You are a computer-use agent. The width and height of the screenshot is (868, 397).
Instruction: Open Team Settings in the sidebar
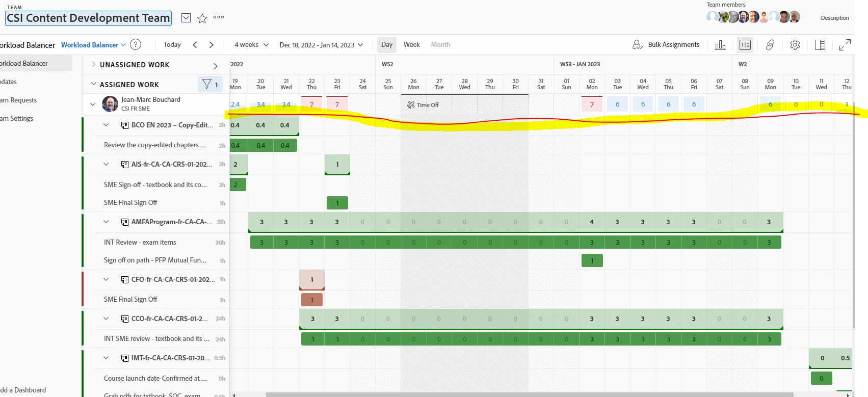[17, 118]
